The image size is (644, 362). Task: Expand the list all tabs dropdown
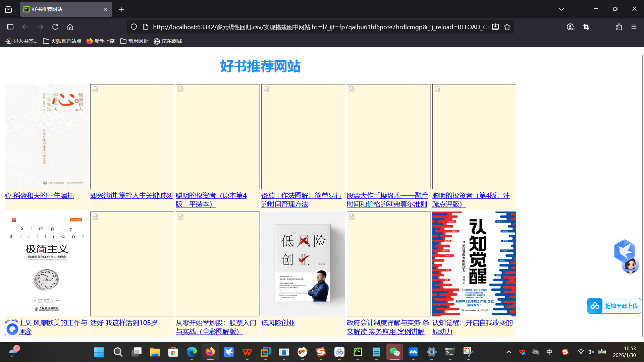[561, 9]
